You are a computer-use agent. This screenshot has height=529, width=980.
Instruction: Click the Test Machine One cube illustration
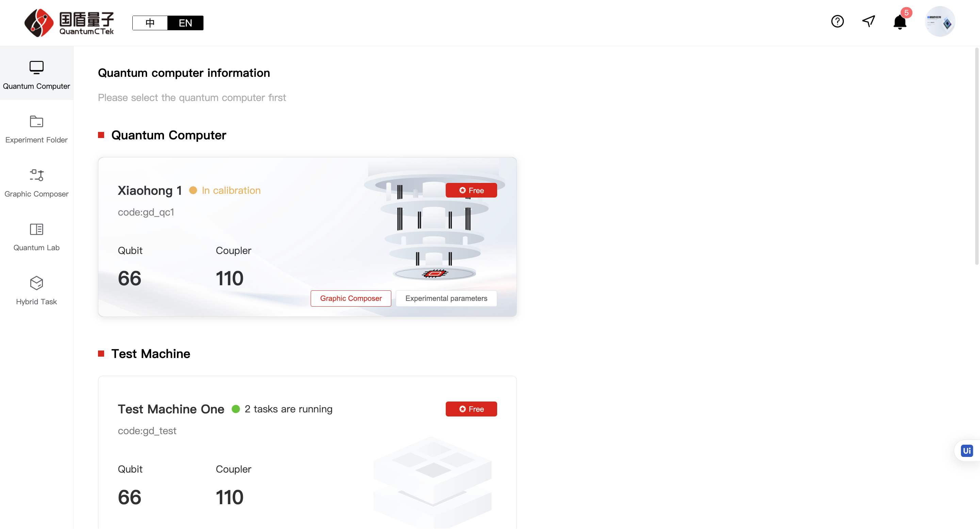point(432,482)
